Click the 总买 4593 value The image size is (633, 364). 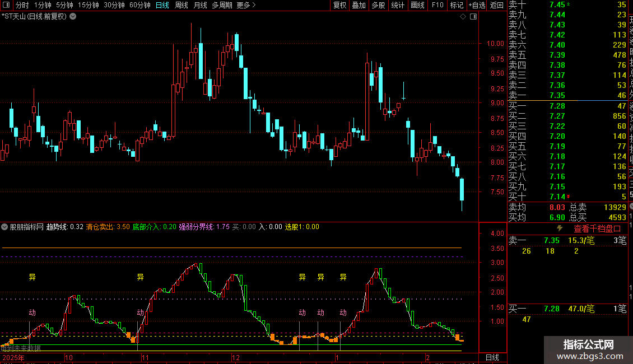coord(617,217)
